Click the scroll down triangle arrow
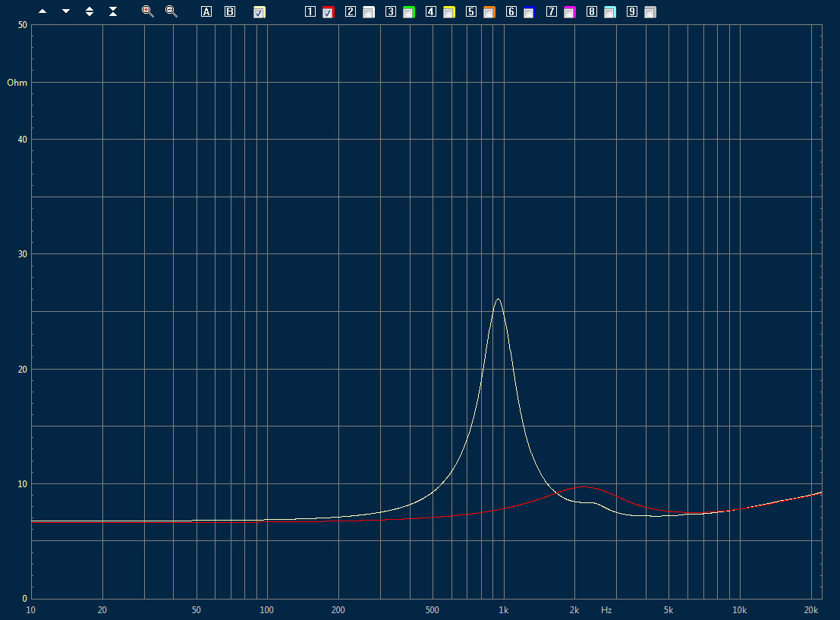Viewport: 840px width, 620px height. click(x=66, y=12)
